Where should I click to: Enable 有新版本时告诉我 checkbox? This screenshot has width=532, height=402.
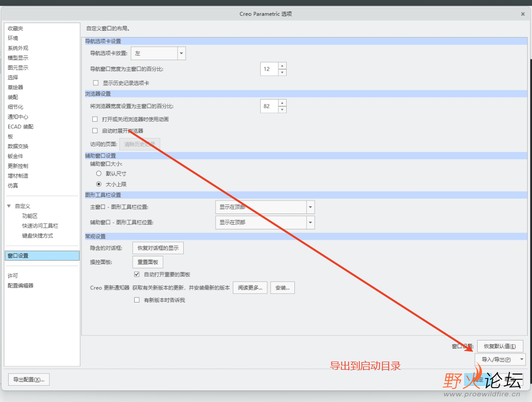pos(137,300)
